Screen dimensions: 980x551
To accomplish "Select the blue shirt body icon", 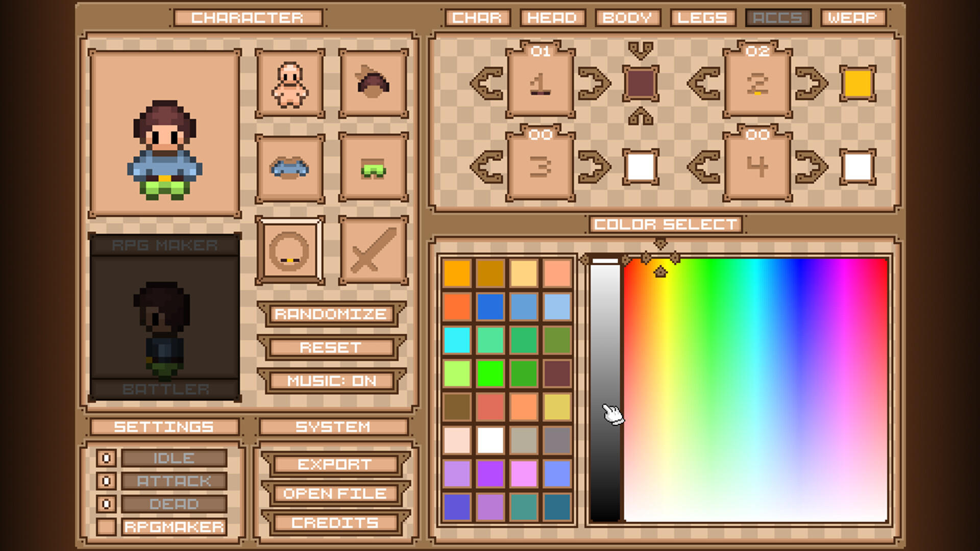I will click(289, 168).
